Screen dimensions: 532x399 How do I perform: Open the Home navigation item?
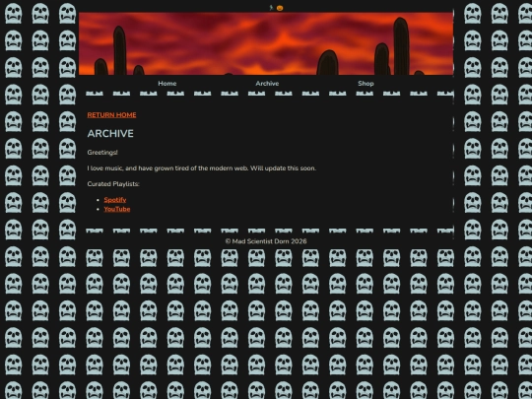(167, 84)
